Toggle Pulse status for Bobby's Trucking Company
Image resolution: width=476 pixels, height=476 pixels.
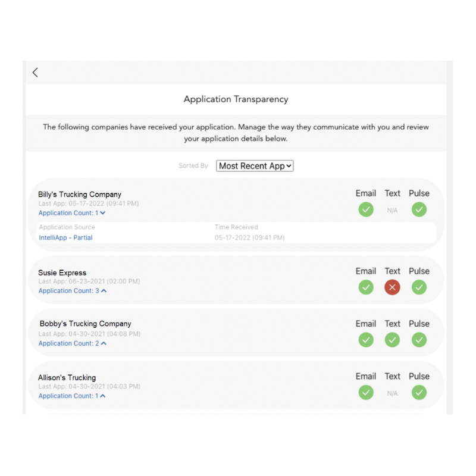tap(419, 340)
